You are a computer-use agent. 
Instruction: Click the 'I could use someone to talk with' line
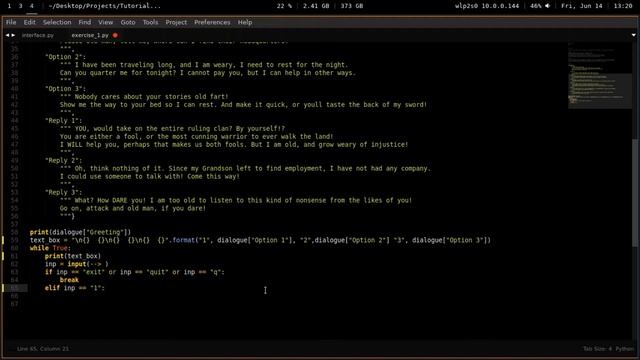coord(150,176)
